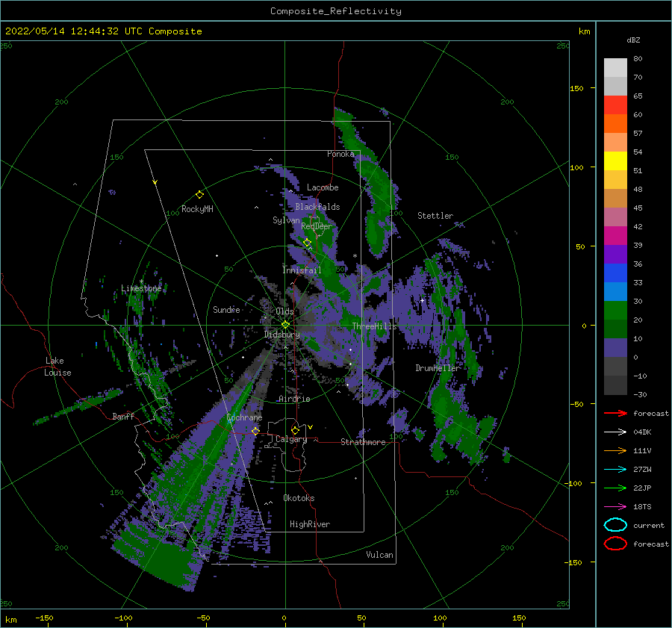This screenshot has width=672, height=628.
Task: Click the cyan current ellipse symbol
Action: [x=615, y=525]
